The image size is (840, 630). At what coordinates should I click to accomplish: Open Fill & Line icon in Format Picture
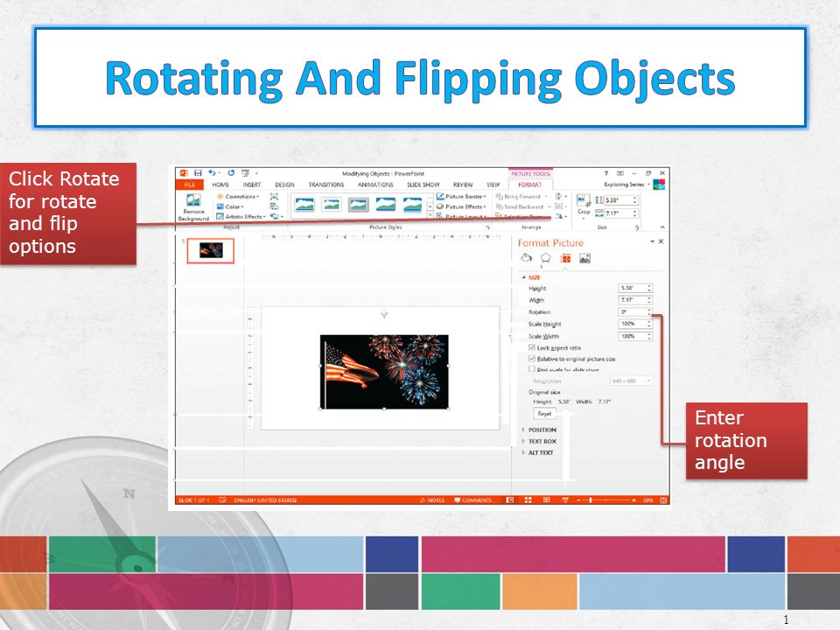[x=527, y=258]
